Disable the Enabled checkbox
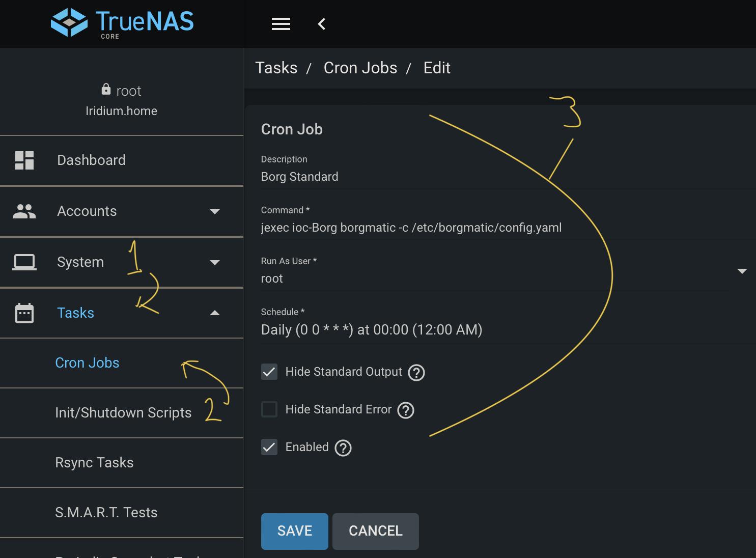This screenshot has width=756, height=558. [269, 447]
